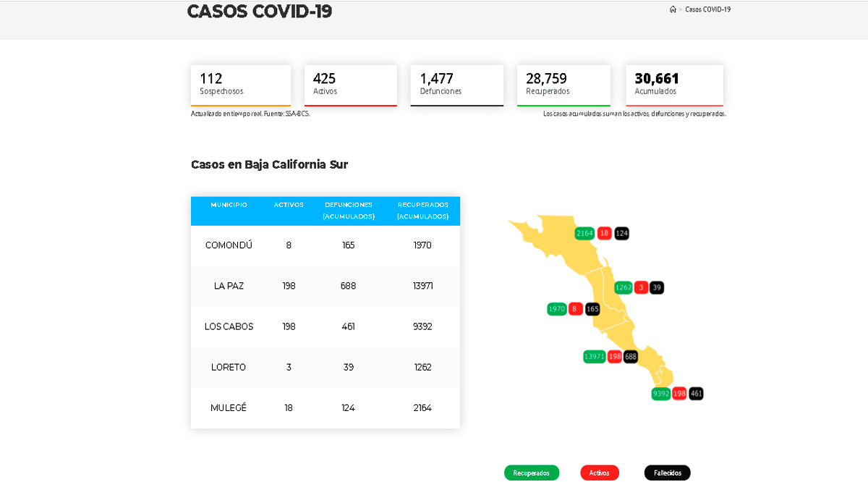Click the Defunciones card showing 1,477

[456, 85]
